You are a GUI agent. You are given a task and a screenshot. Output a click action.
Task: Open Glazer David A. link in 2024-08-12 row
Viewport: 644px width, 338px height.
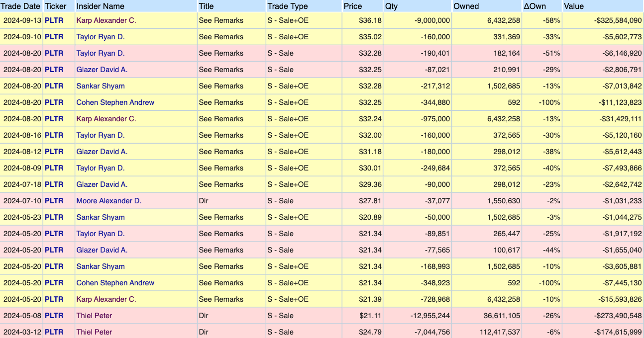(102, 152)
